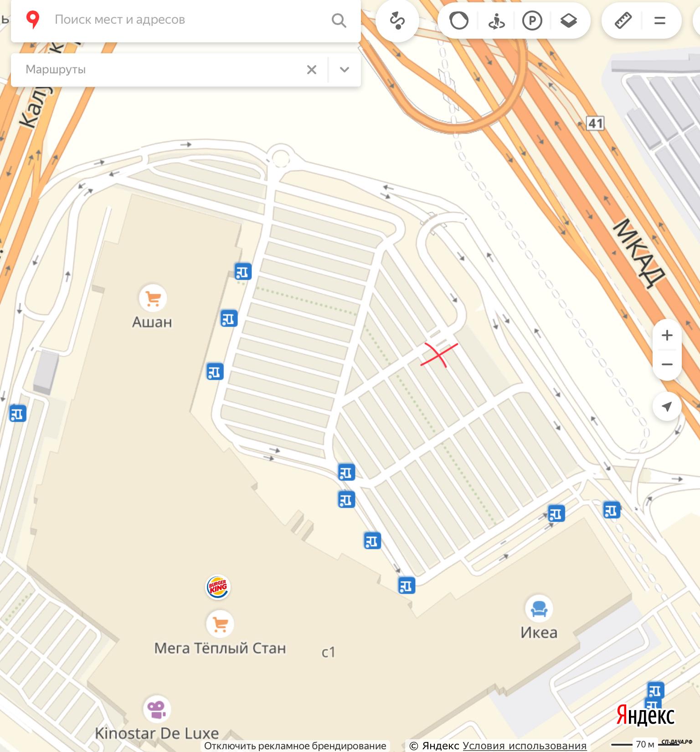700x752 pixels.
Task: Clear the Маршруты routes field
Action: (x=312, y=70)
